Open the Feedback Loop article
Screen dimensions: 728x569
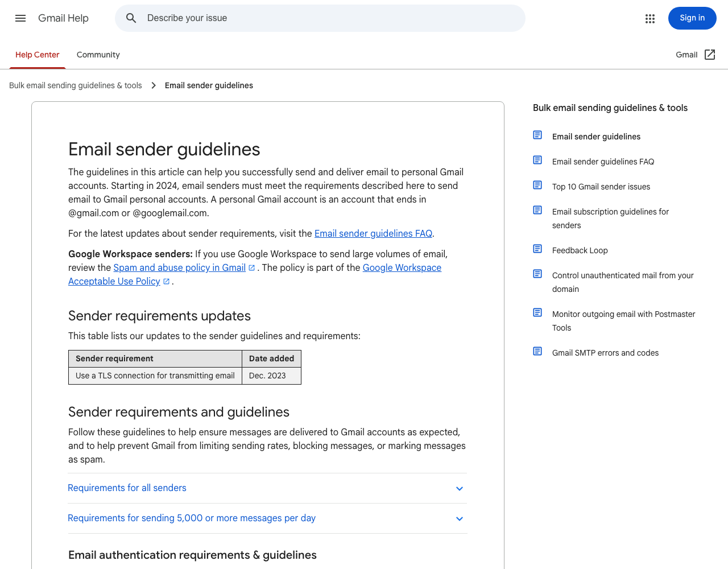580,250
